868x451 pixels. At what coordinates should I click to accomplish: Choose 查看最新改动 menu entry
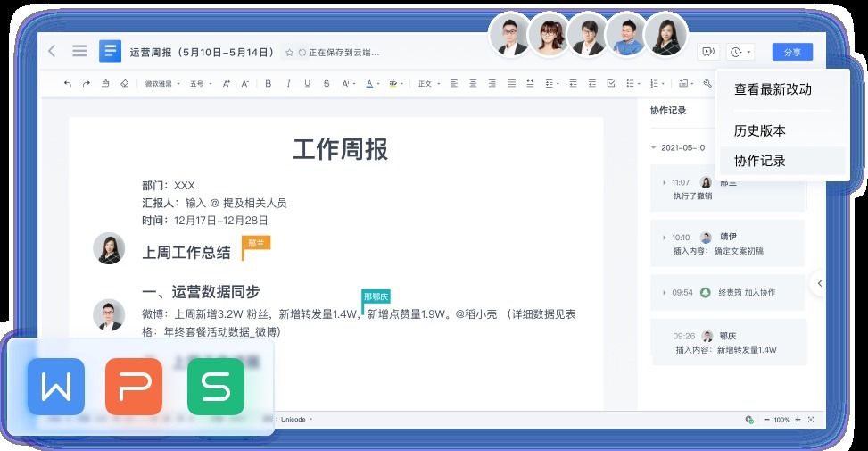click(x=772, y=89)
